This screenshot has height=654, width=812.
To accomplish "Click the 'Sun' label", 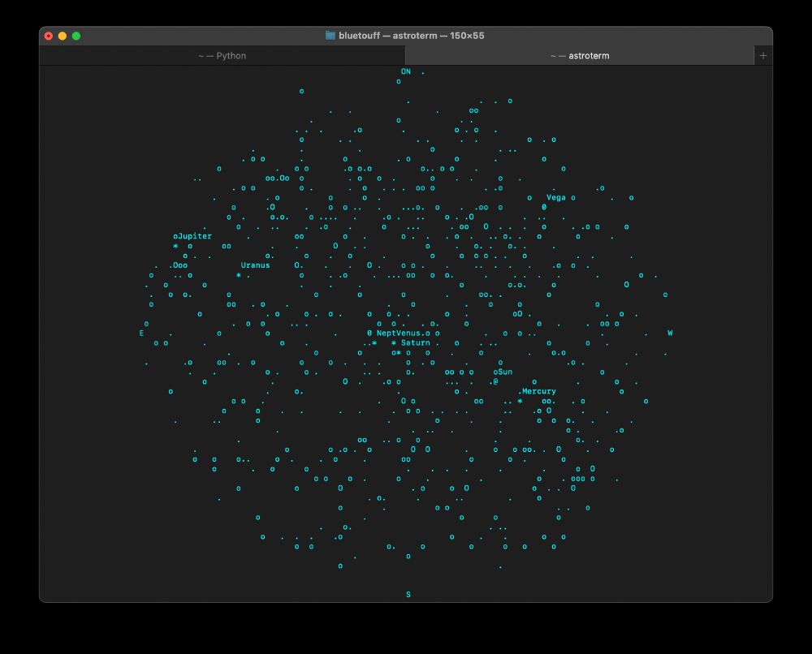I will click(x=505, y=372).
